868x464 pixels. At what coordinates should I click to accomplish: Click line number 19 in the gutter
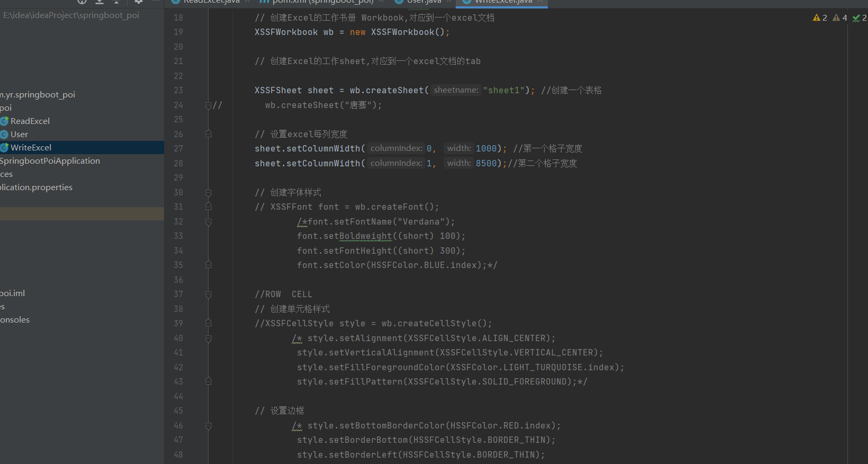[178, 32]
